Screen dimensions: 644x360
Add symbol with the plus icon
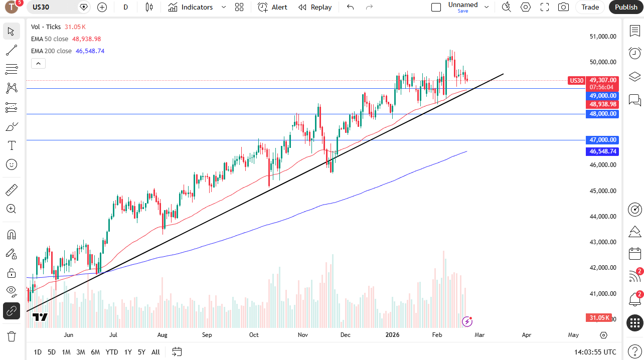(102, 7)
